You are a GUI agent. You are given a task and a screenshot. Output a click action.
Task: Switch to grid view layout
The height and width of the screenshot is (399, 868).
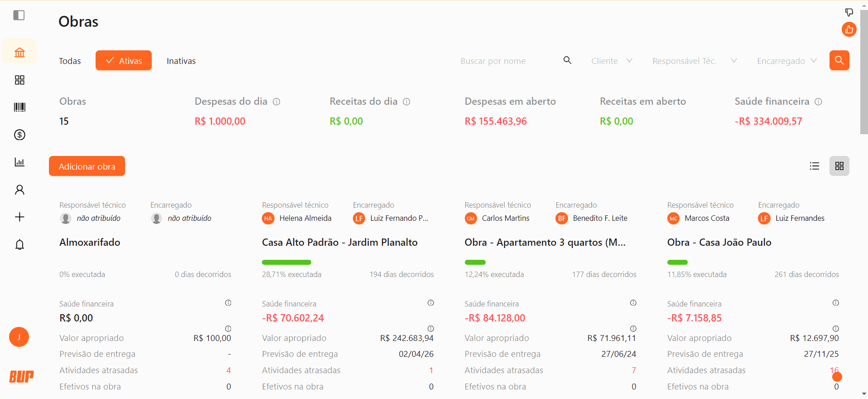click(x=839, y=166)
